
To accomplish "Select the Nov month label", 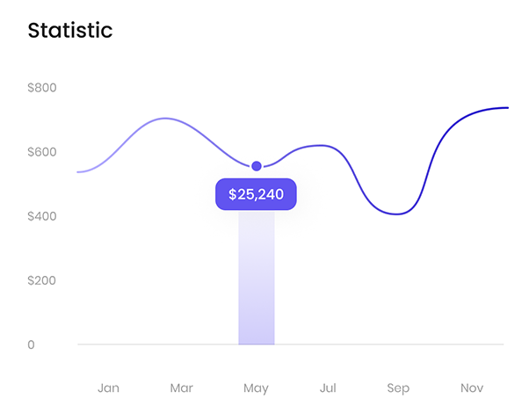I will point(472,388).
